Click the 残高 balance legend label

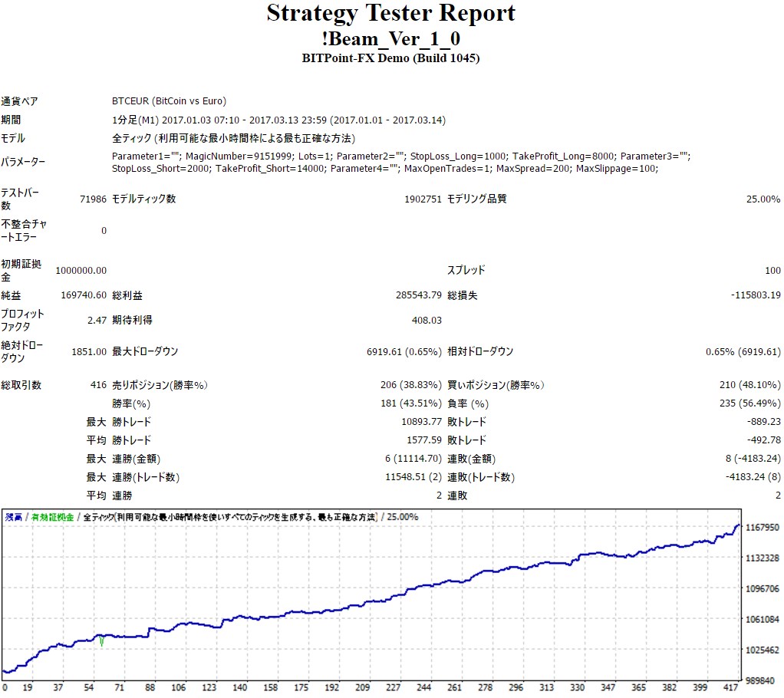(14, 517)
